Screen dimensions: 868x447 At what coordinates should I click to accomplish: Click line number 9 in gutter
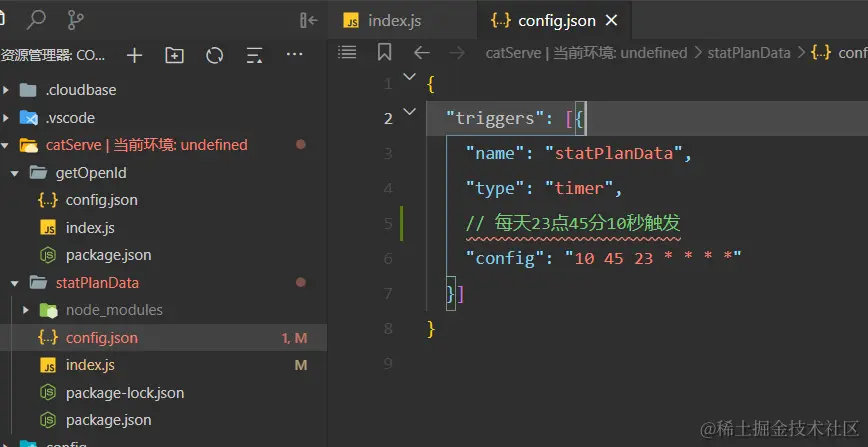[388, 363]
